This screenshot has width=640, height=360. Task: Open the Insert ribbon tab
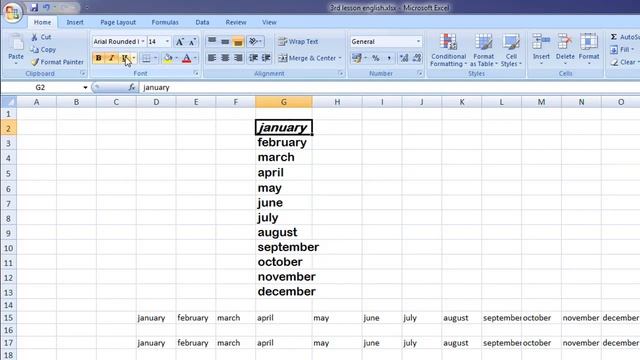75,22
